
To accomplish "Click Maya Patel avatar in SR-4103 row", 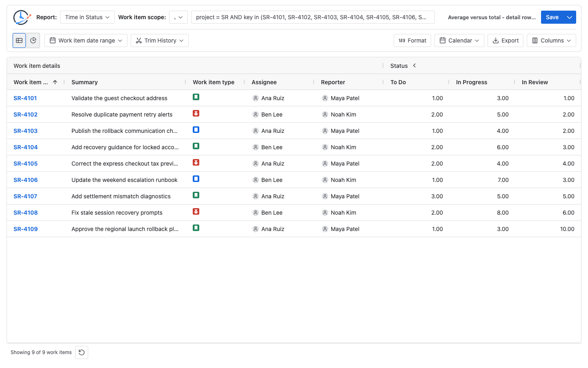I will (325, 131).
